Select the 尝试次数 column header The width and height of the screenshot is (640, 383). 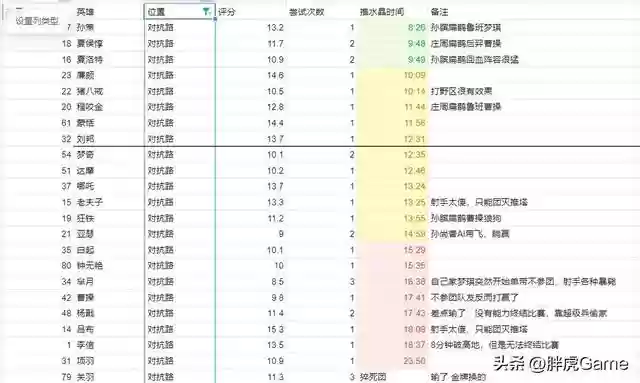(307, 12)
